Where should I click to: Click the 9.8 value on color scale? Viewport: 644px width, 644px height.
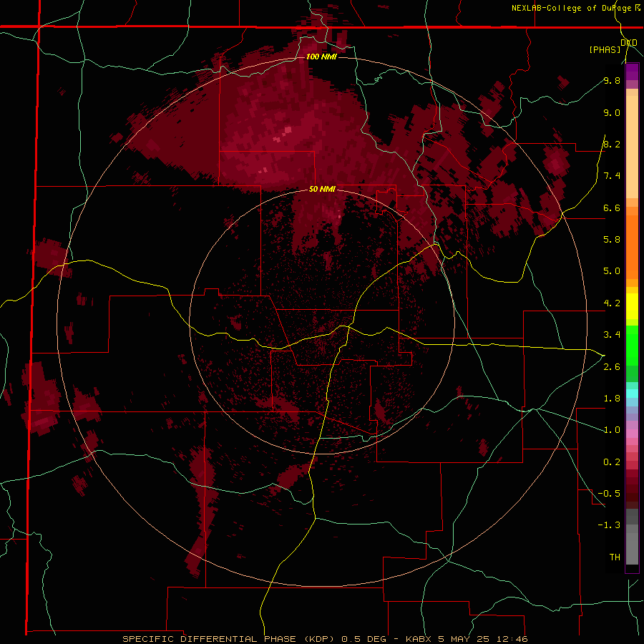(x=612, y=80)
